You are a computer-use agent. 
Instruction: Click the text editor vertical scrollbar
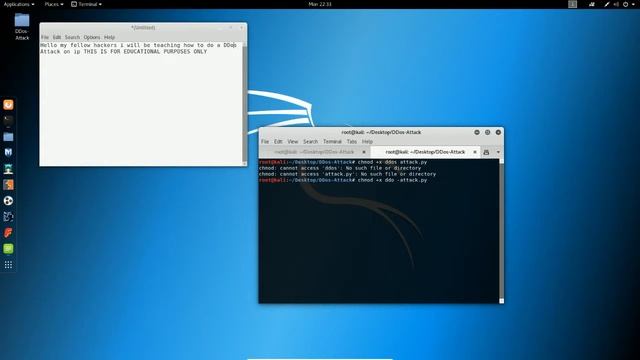point(244,103)
